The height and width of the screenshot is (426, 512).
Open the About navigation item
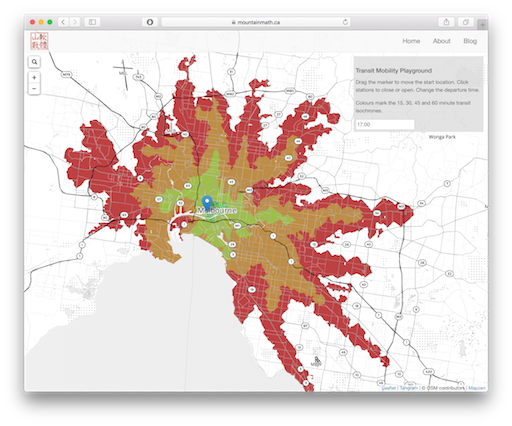(x=442, y=41)
